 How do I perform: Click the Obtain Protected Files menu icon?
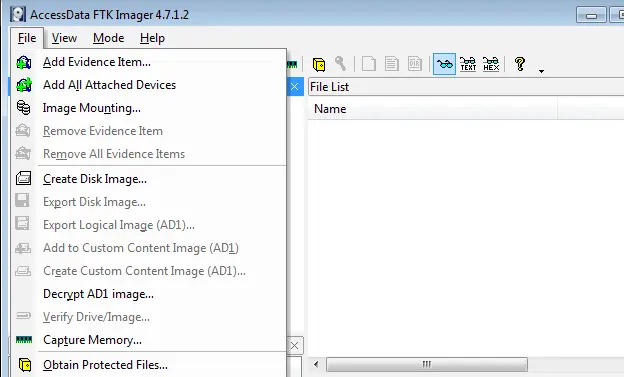coord(25,364)
